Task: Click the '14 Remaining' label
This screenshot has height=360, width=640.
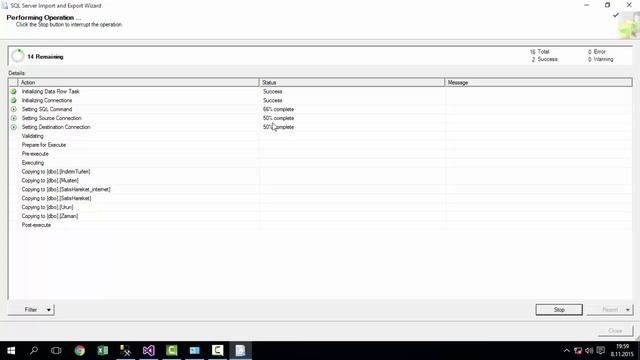Action: click(45, 57)
